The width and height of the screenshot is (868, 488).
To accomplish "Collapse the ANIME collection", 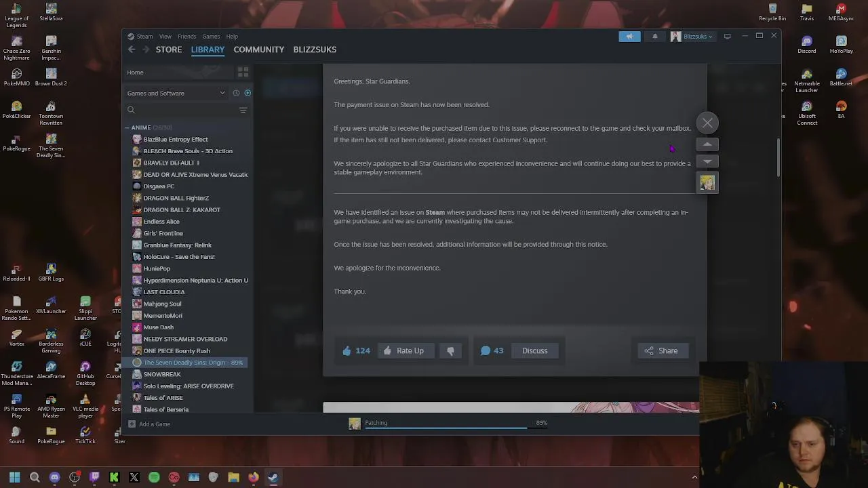I will tap(127, 127).
